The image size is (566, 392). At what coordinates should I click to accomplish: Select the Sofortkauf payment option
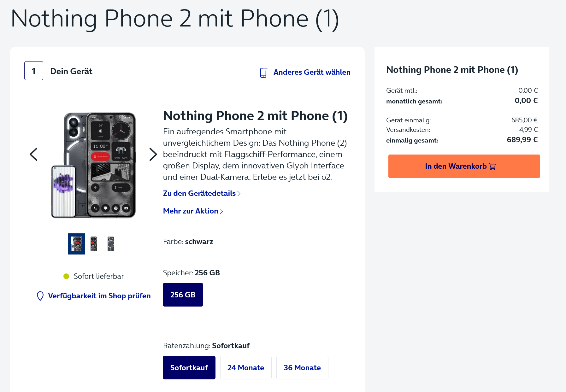click(x=189, y=367)
